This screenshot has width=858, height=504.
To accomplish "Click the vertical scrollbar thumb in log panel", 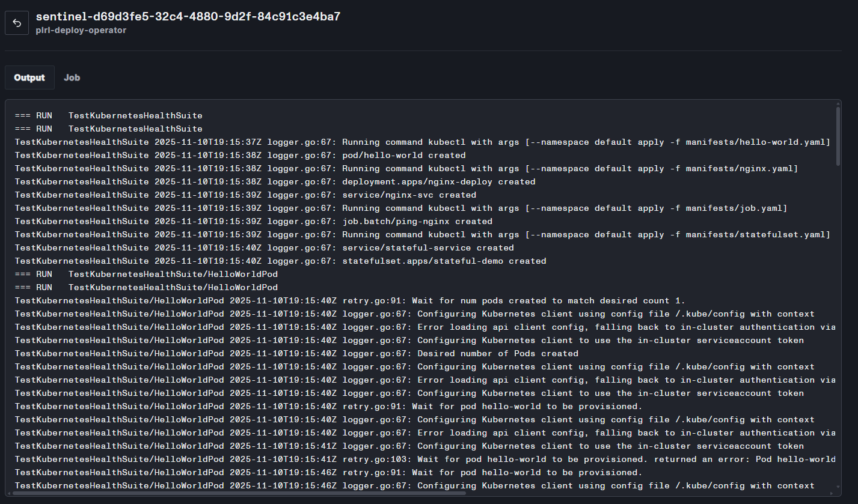I will pyautogui.click(x=838, y=136).
